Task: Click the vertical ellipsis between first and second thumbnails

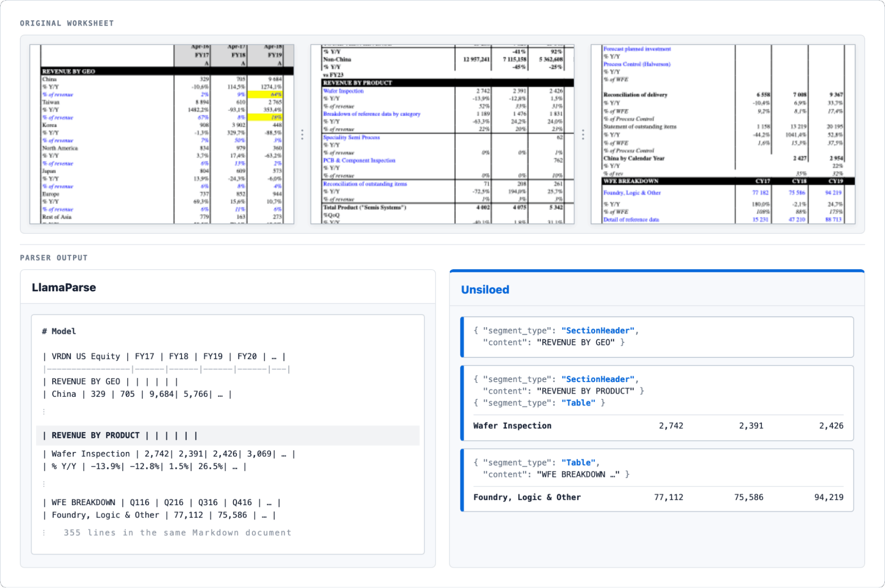Action: [302, 135]
